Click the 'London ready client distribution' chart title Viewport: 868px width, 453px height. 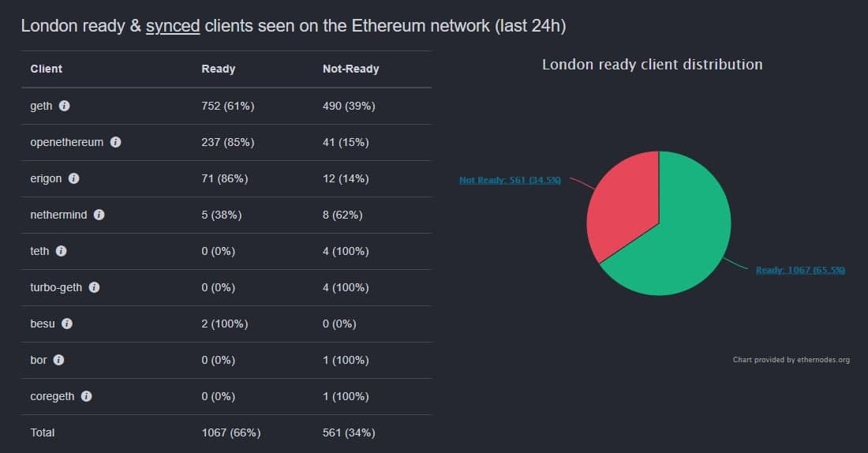point(652,65)
